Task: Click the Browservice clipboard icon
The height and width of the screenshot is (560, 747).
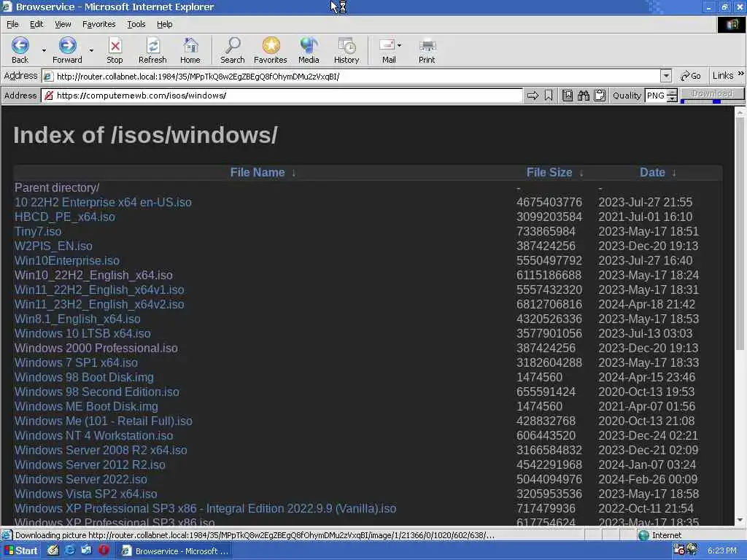Action: [600, 96]
